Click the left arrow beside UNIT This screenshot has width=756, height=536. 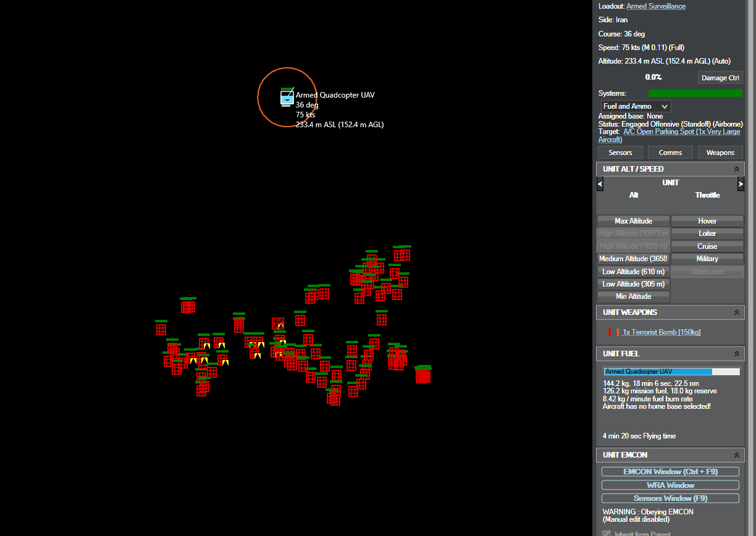click(x=600, y=184)
